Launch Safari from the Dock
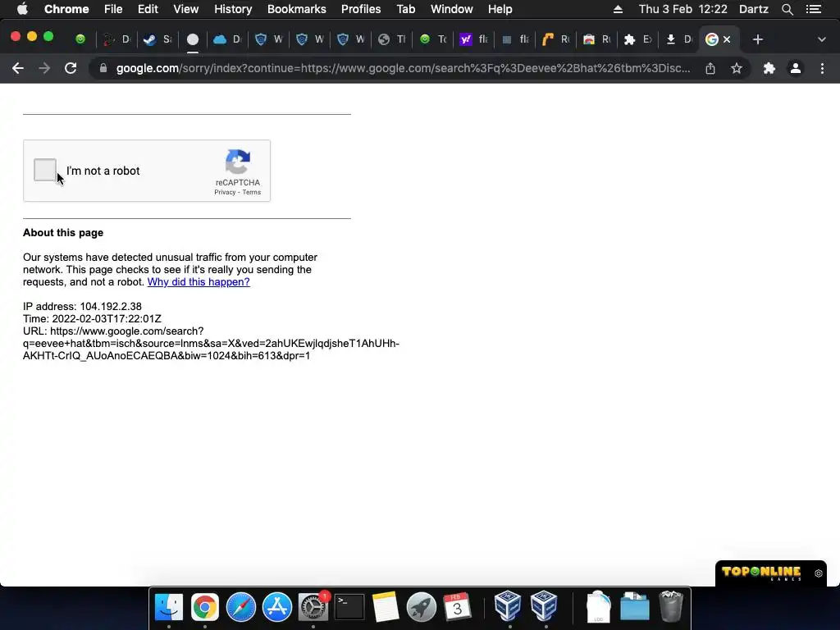The image size is (840, 630). click(x=240, y=607)
